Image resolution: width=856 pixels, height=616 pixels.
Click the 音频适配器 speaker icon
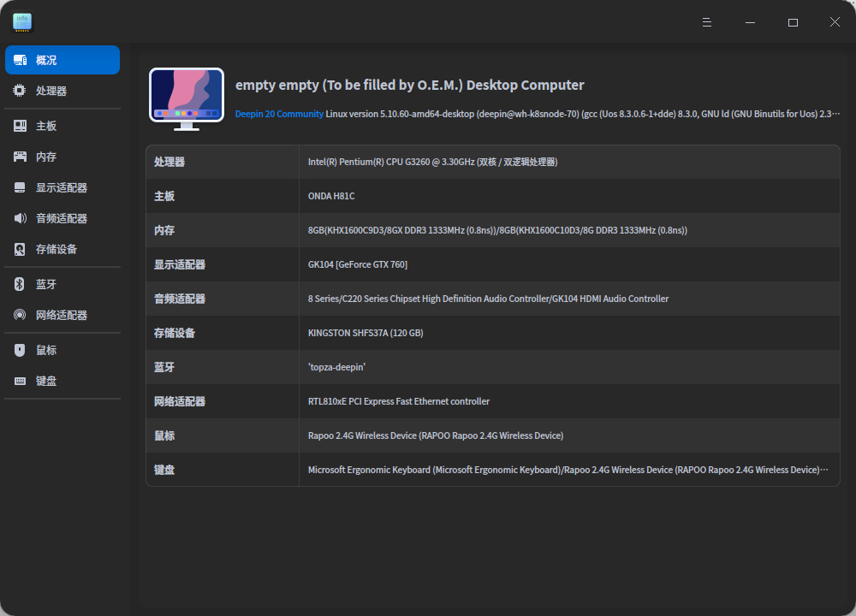coord(19,217)
